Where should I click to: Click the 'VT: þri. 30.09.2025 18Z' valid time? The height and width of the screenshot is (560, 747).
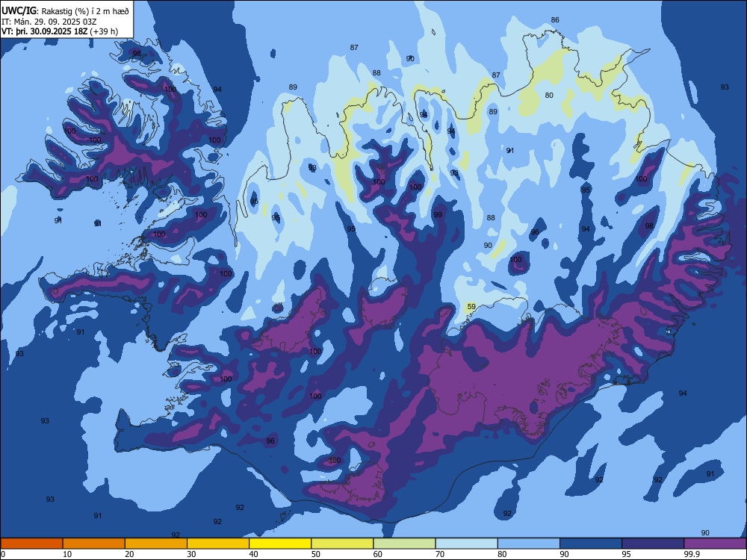pyautogui.click(x=44, y=32)
